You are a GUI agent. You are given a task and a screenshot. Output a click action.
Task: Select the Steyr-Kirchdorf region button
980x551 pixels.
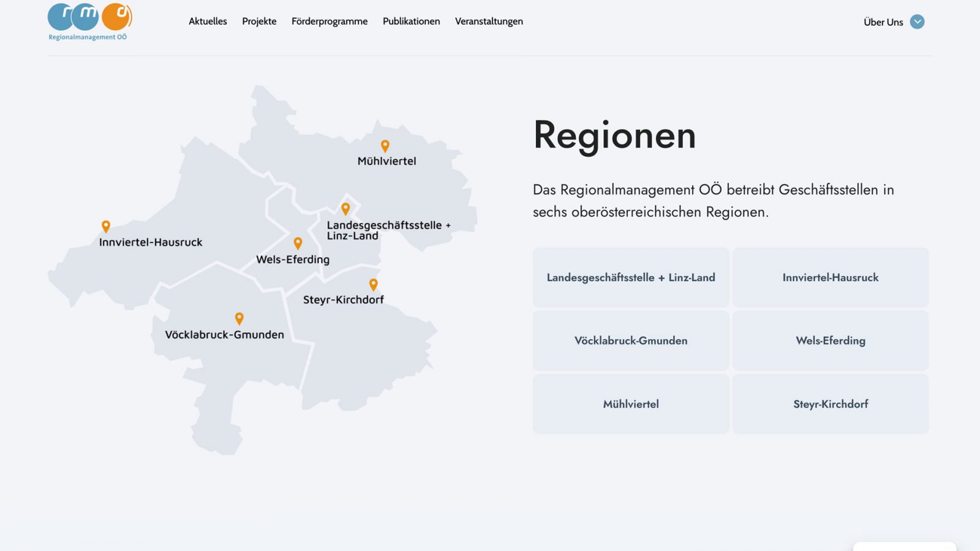point(831,405)
